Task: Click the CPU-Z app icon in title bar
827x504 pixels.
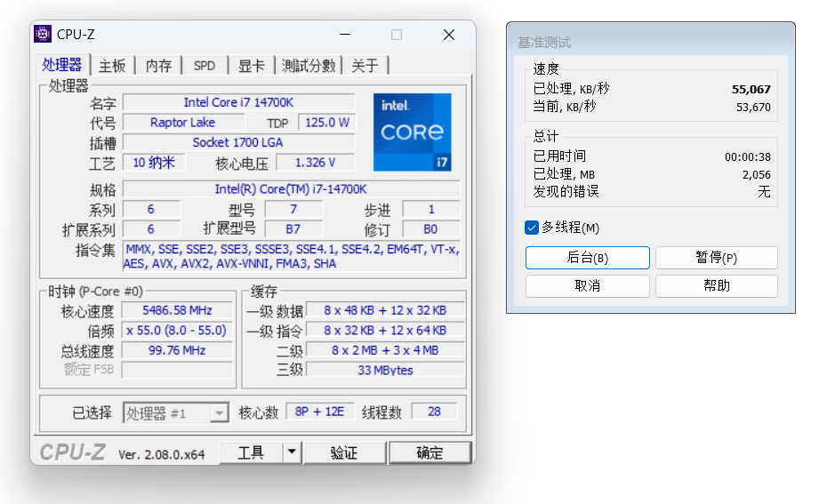Action: point(43,35)
